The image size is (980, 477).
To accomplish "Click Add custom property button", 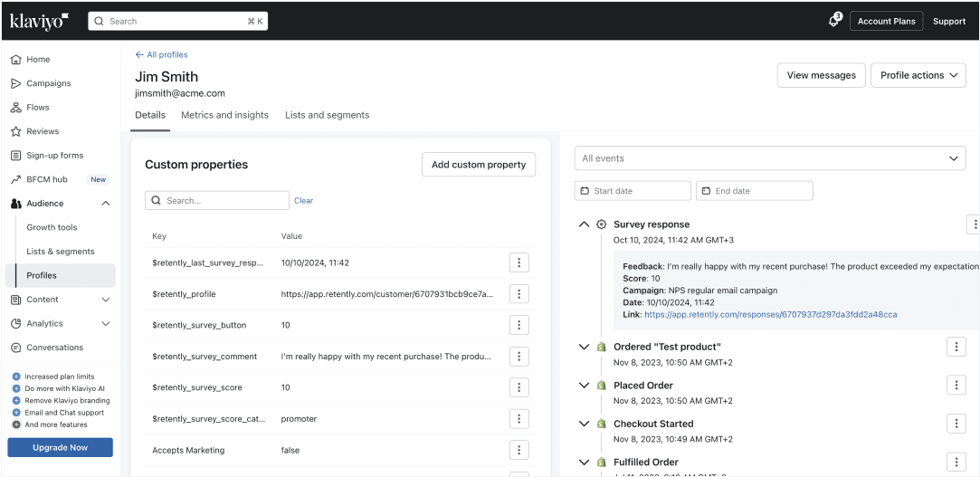I will click(479, 165).
